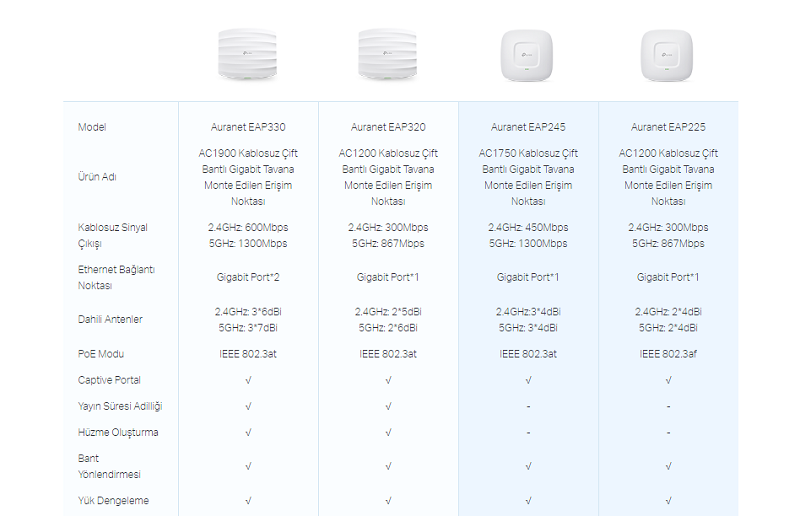Viewport: 800px width, 516px height.
Task: Click EAP225's AC1200 product name text
Action: (x=668, y=177)
